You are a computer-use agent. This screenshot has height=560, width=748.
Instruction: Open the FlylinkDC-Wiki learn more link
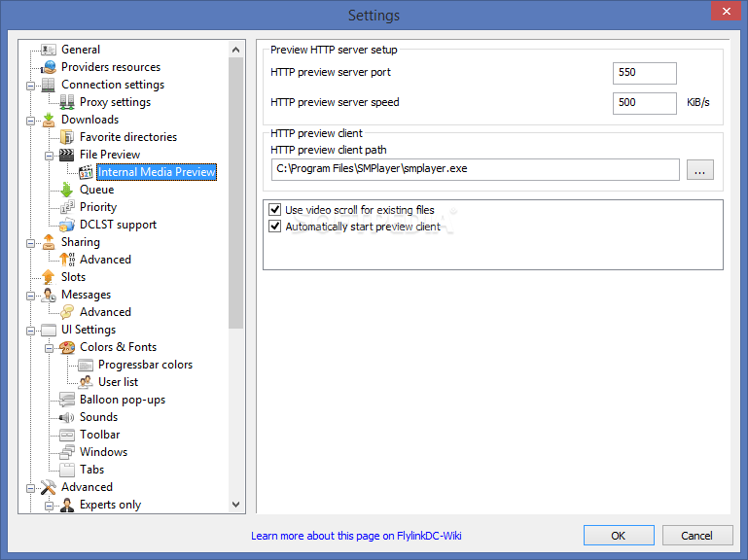pyautogui.click(x=356, y=536)
